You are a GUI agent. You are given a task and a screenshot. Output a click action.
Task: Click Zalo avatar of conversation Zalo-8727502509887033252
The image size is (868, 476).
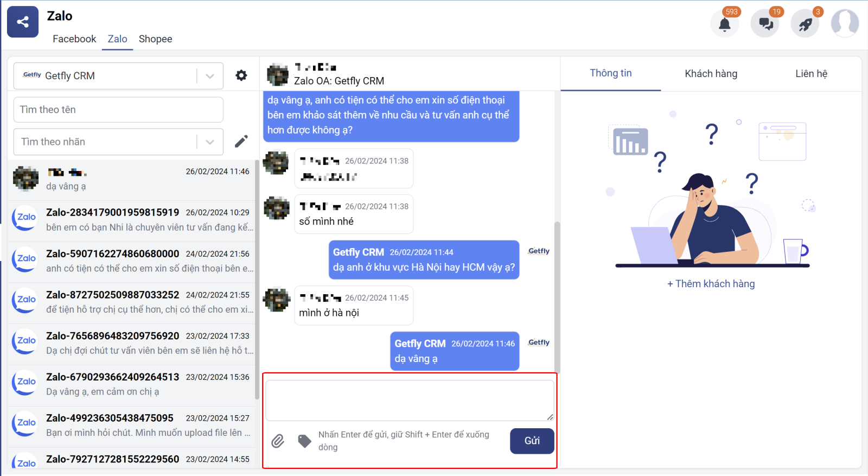click(x=25, y=300)
